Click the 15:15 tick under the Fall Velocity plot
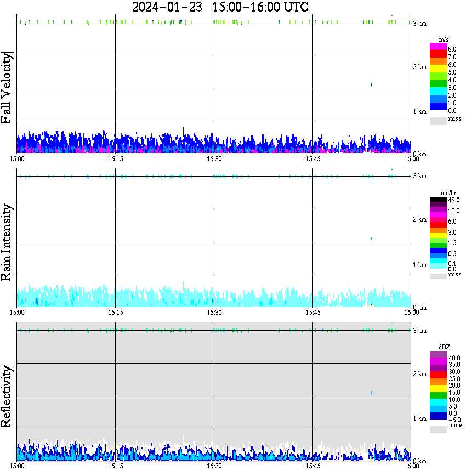This screenshot has width=466, height=476. point(115,159)
